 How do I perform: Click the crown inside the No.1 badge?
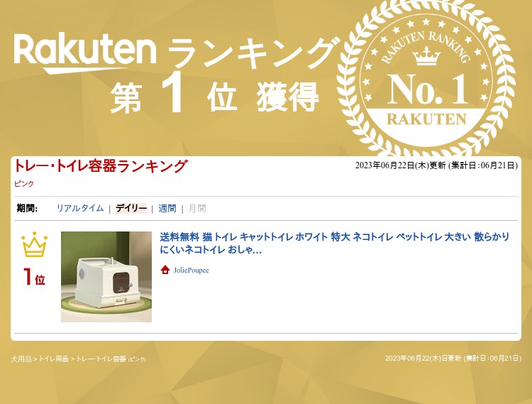coord(426,56)
